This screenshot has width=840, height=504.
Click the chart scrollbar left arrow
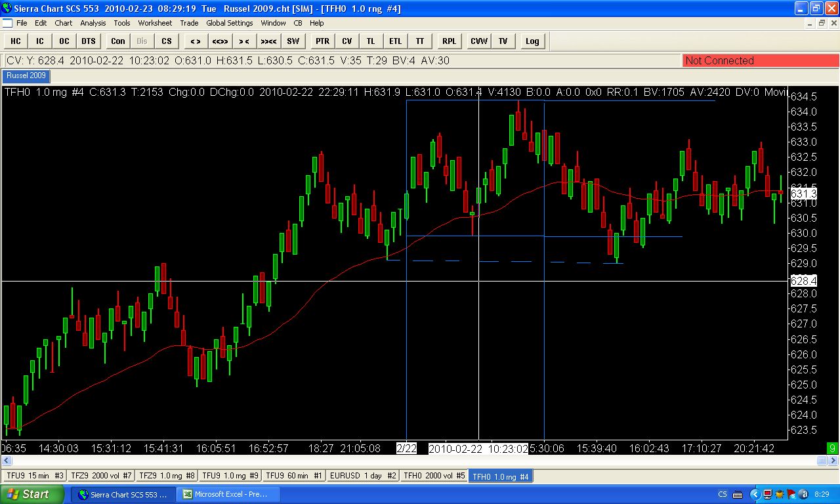[6, 461]
